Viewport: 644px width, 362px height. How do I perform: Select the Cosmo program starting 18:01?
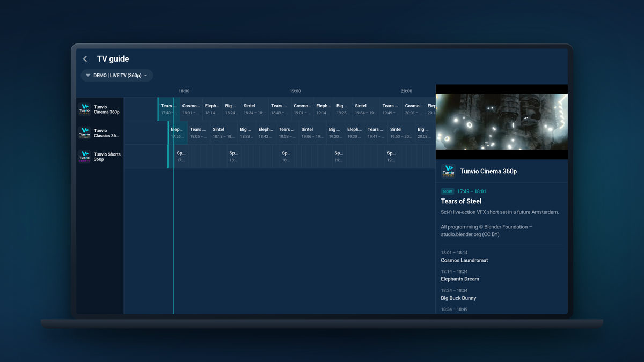coord(191,109)
